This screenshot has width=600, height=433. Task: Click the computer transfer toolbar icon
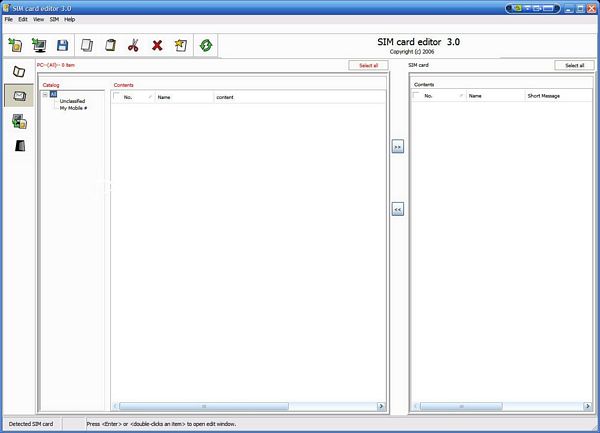pyautogui.click(x=39, y=45)
